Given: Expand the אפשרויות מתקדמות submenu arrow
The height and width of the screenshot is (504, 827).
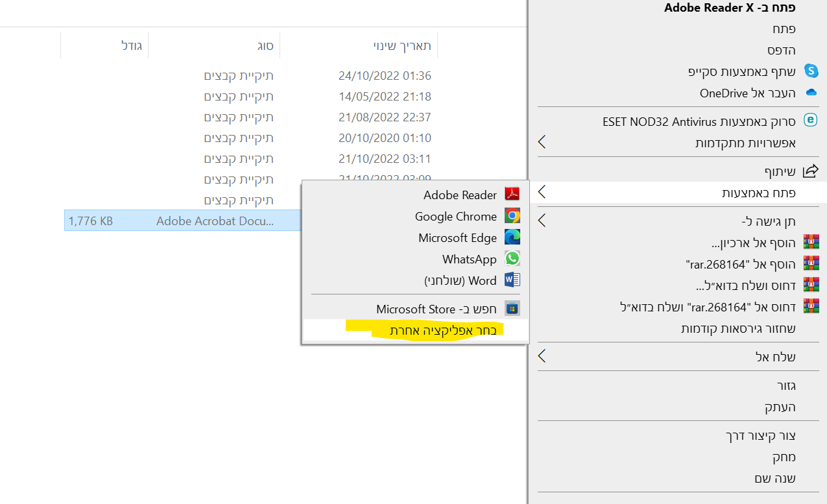Looking at the screenshot, I should (x=542, y=143).
